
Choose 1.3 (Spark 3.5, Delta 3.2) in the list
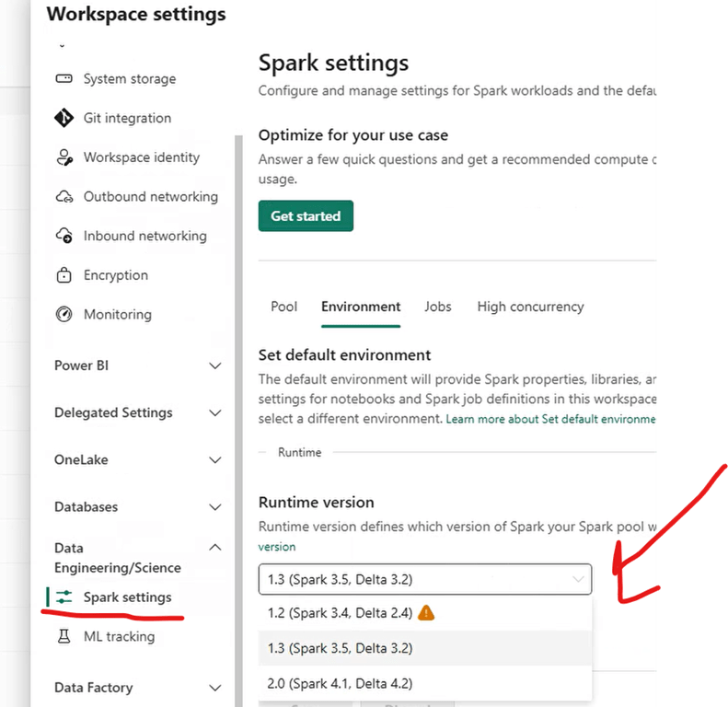coord(425,648)
